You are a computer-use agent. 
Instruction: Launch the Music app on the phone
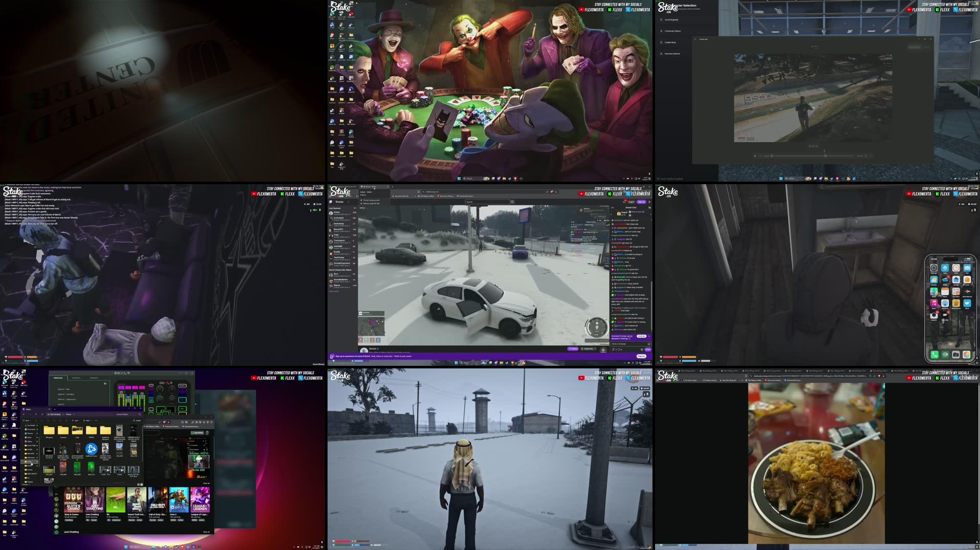click(x=934, y=303)
